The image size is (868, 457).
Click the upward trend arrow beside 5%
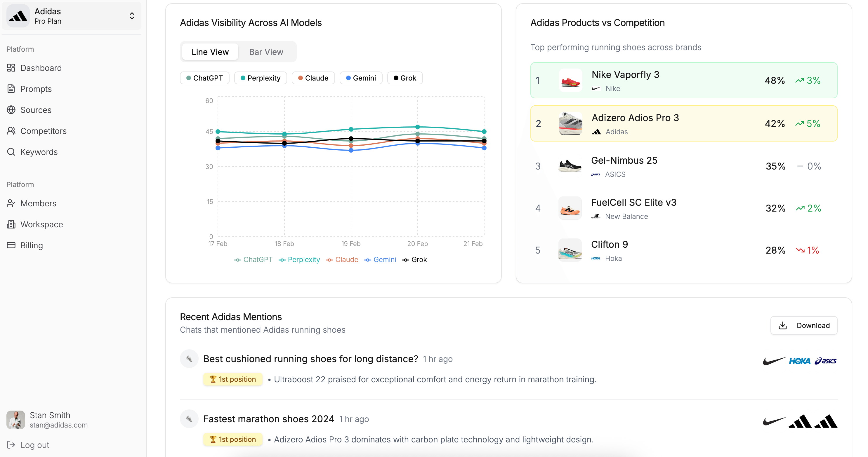pos(800,123)
